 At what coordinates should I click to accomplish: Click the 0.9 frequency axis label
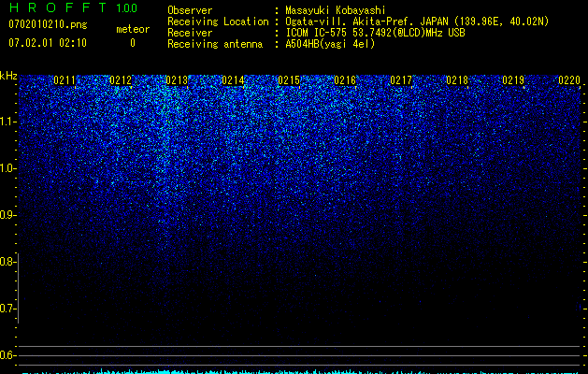(7, 215)
